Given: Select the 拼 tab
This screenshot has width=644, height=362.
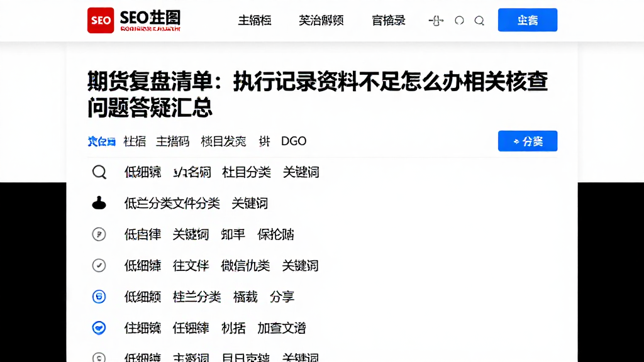Looking at the screenshot, I should click(x=264, y=141).
